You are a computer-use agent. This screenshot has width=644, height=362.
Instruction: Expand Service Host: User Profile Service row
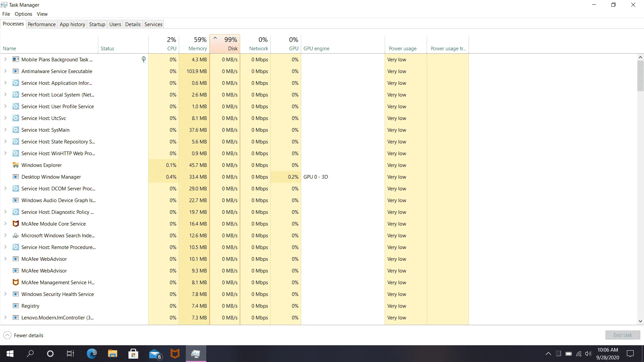(5, 106)
